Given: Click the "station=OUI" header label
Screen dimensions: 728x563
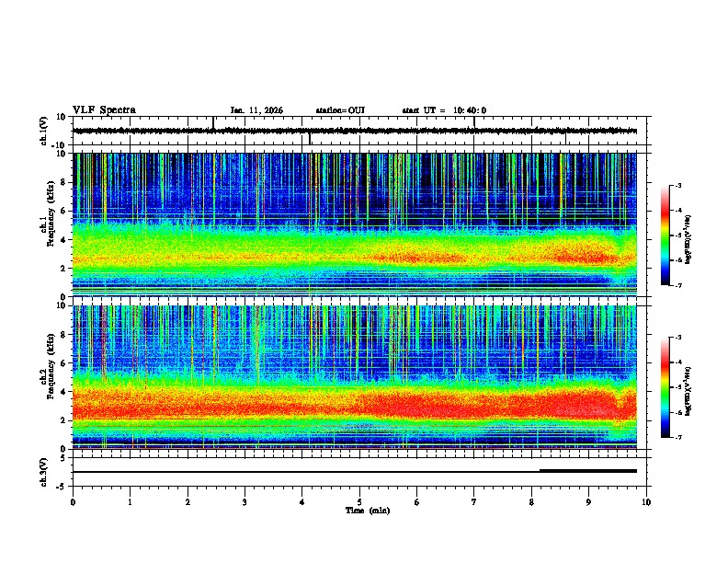Looking at the screenshot, I should [x=340, y=110].
